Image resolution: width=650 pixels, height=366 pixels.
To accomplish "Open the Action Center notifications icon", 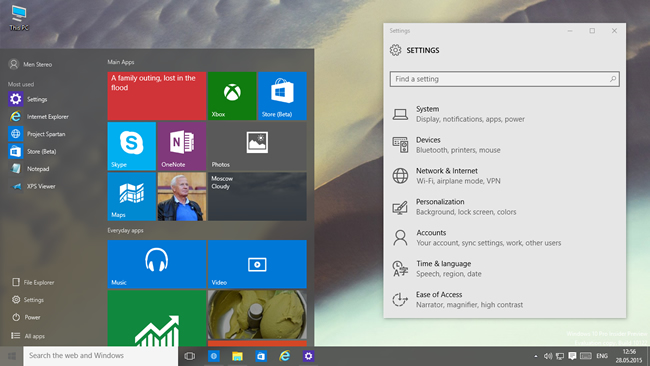I will pos(572,356).
